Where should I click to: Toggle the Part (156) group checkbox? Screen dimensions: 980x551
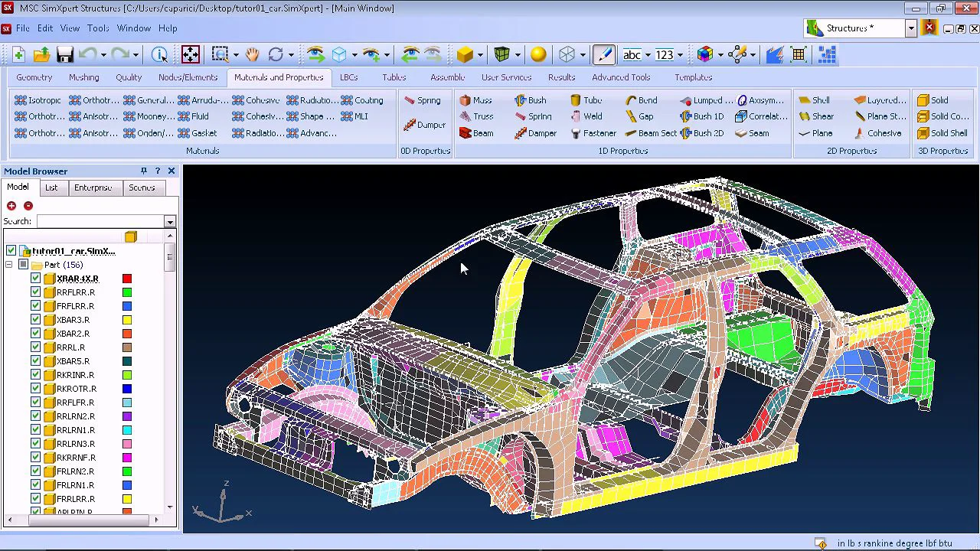[23, 265]
